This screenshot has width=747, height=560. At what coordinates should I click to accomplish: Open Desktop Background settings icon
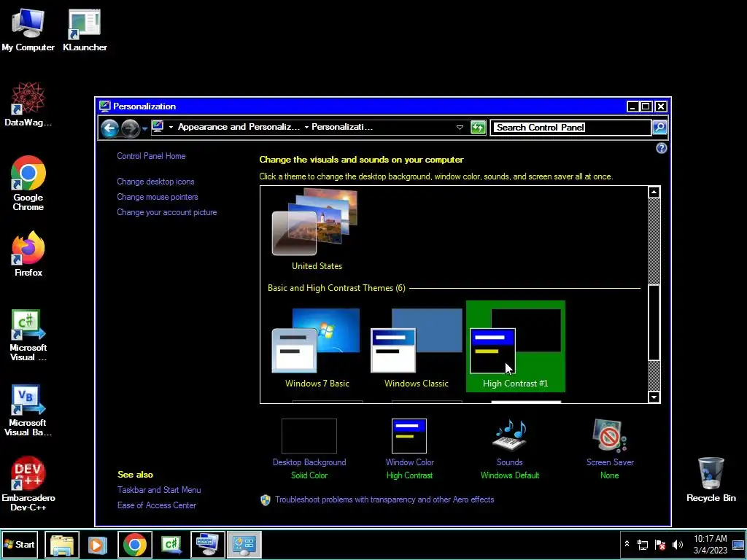tap(309, 436)
